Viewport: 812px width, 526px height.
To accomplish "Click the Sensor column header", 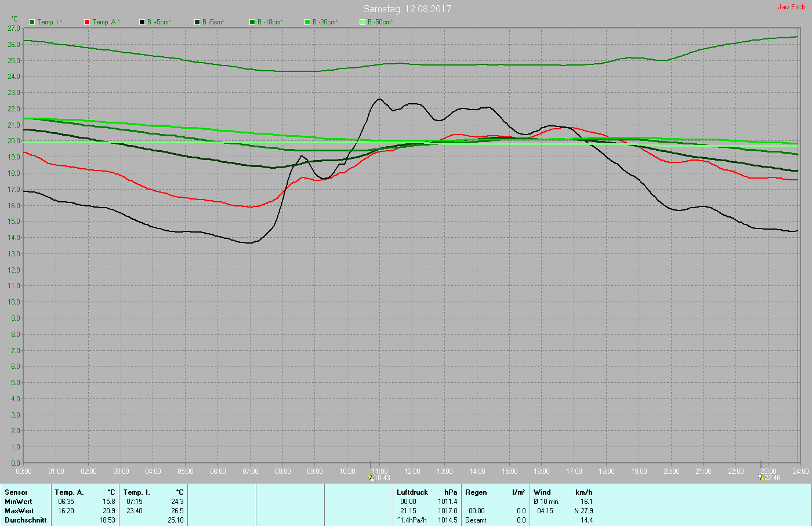I will (16, 492).
